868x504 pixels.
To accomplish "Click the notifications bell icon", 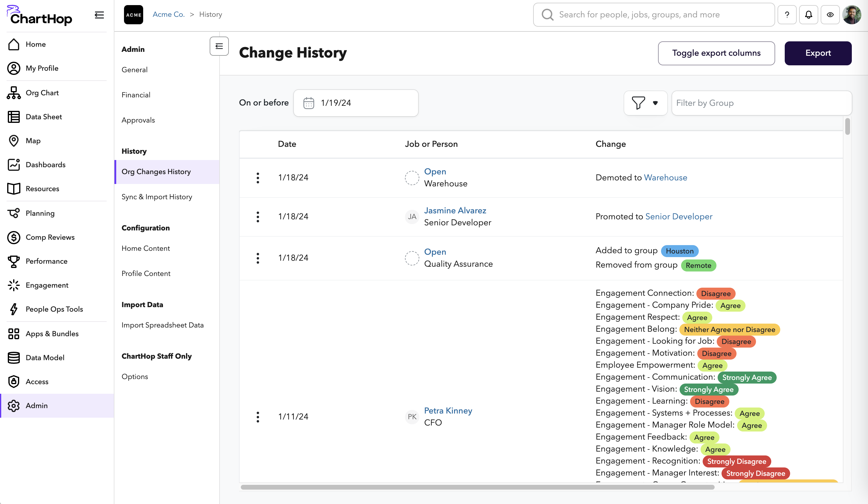I will [808, 15].
